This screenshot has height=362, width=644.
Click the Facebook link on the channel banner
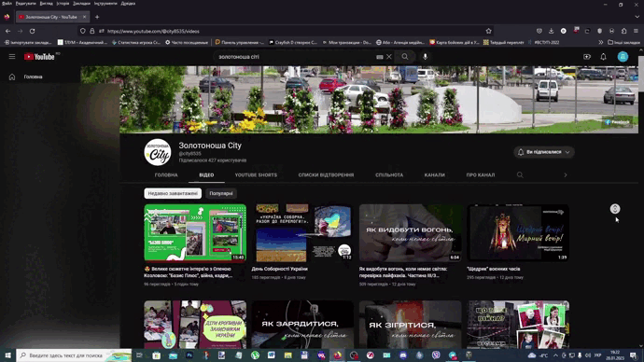pyautogui.click(x=617, y=122)
